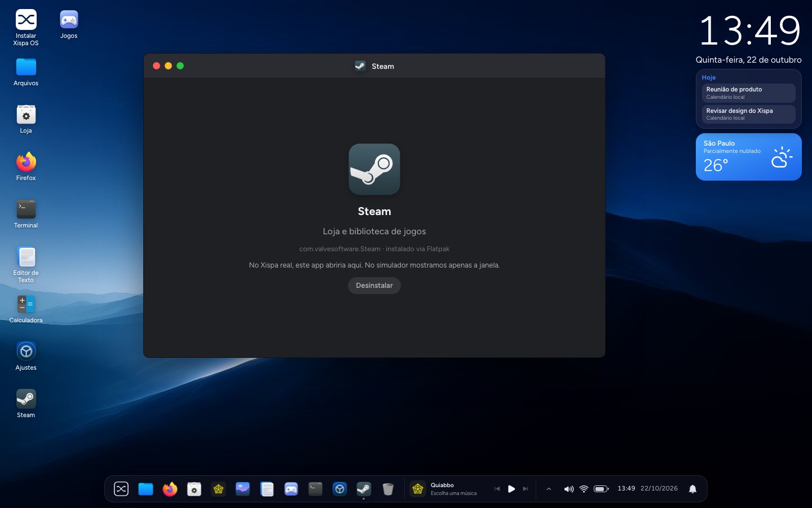Click the trash icon in the dock

pyautogui.click(x=388, y=489)
